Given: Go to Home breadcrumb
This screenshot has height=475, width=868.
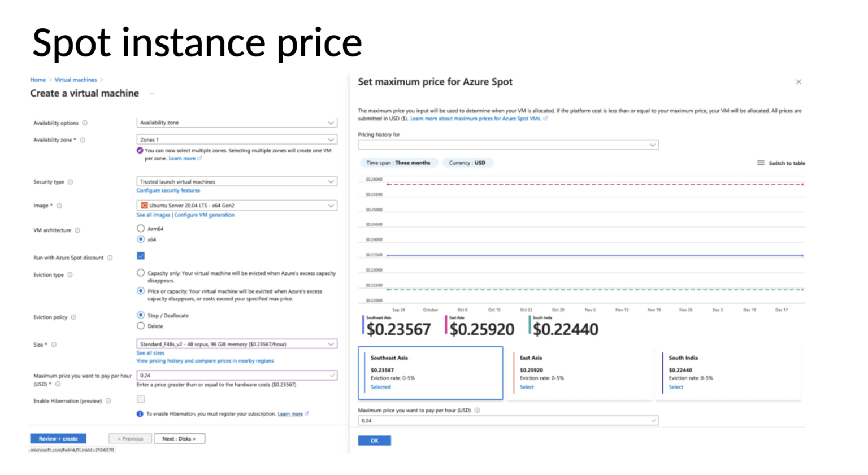Looking at the screenshot, I should point(38,80).
